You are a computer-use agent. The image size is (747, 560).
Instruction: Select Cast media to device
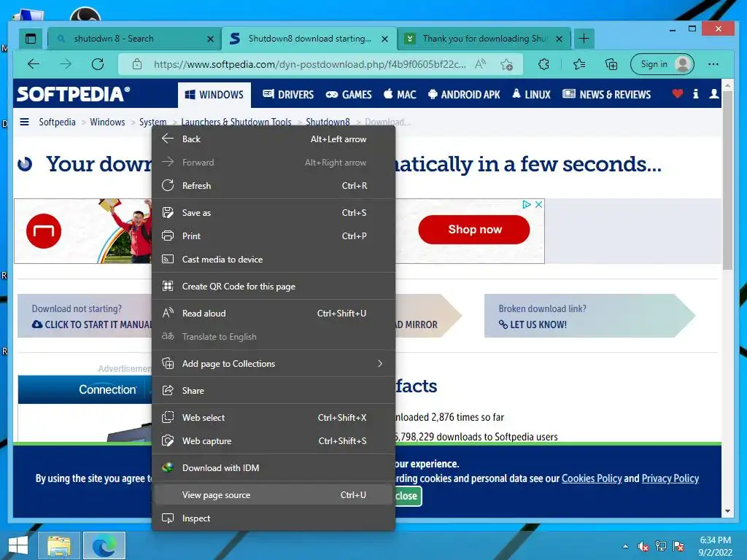tap(273, 260)
